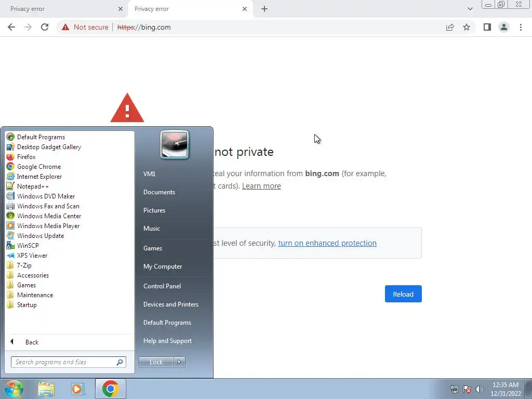Viewport: 532px width, 399px height.
Task: Launch Windows DVD Maker
Action: [70, 196]
